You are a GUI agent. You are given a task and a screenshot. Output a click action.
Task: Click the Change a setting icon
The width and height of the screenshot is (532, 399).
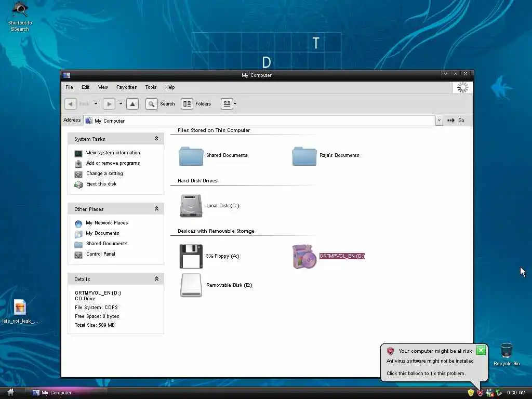(78, 175)
